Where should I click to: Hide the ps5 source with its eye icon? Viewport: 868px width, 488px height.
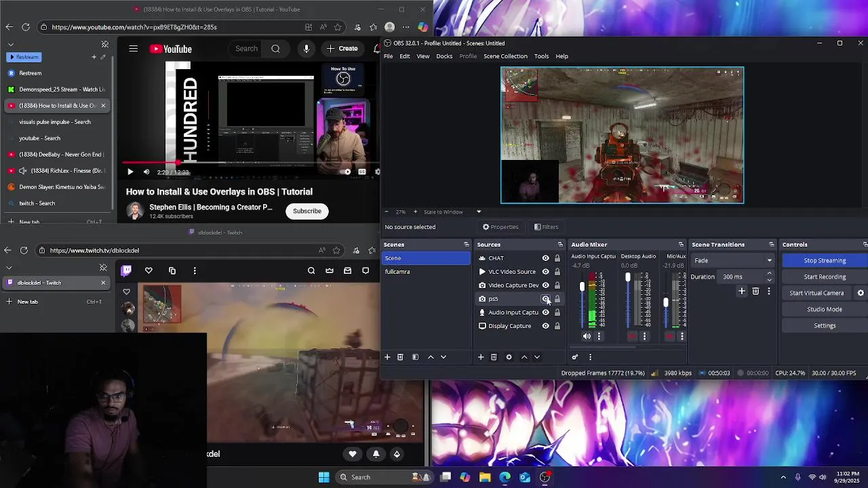[545, 299]
